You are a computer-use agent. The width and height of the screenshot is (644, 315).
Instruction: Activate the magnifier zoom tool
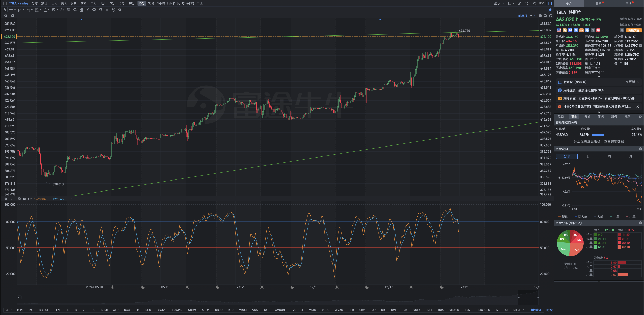[75, 10]
